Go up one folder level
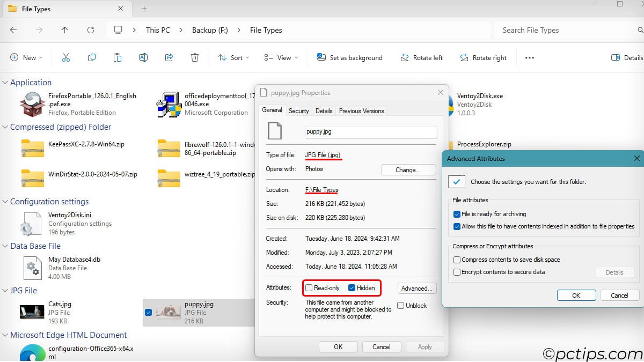Screen dimensions: 644x362 pos(65,30)
